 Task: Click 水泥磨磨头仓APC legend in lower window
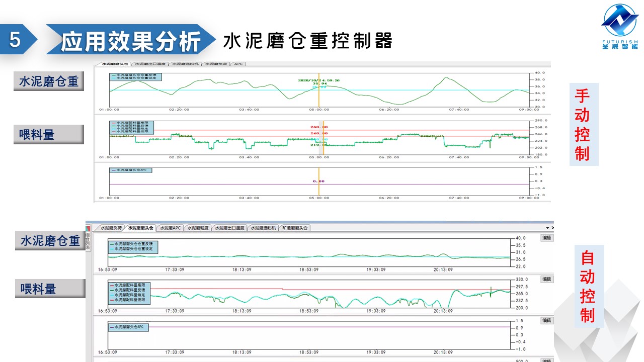(127, 327)
